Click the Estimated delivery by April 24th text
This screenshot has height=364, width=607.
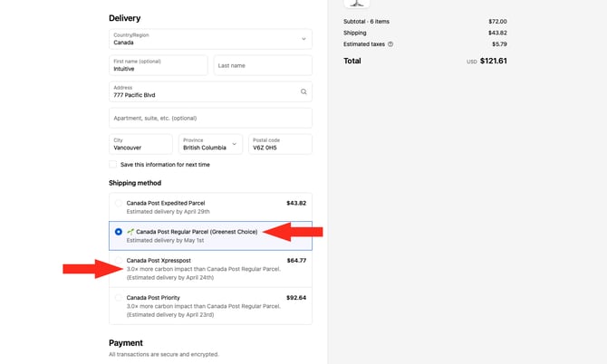coord(170,277)
